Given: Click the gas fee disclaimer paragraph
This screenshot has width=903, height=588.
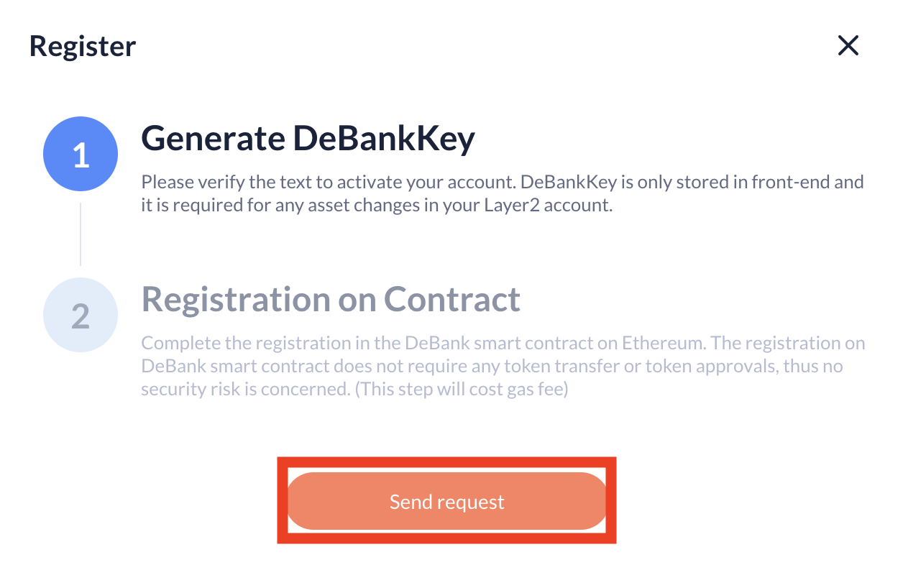Looking at the screenshot, I should (503, 365).
